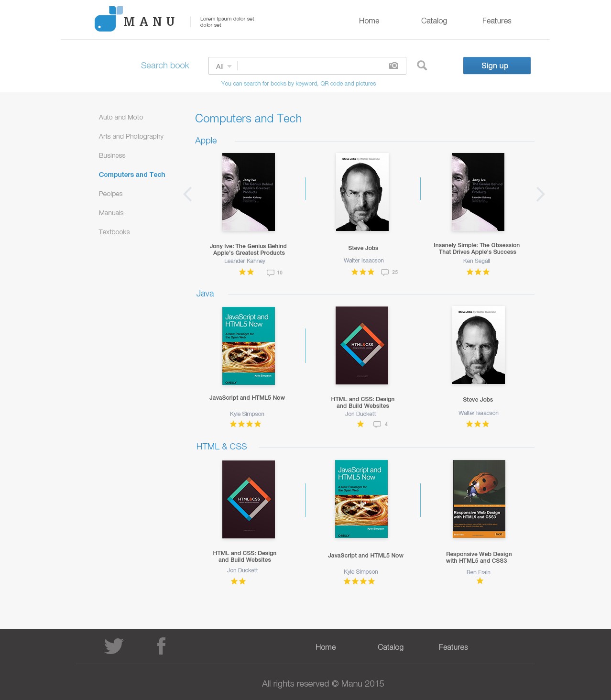Click stars rating under Apple's Steve Jobs
611x700 pixels.
coord(363,272)
